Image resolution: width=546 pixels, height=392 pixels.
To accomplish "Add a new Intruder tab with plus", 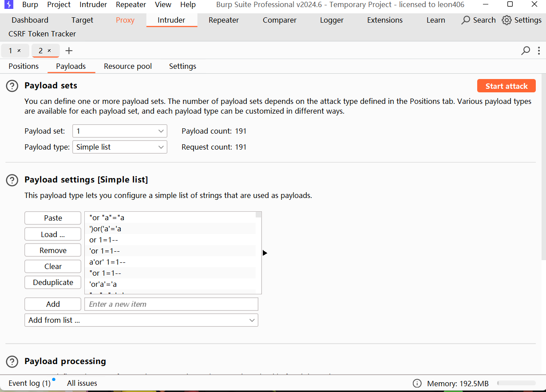I will pyautogui.click(x=69, y=51).
